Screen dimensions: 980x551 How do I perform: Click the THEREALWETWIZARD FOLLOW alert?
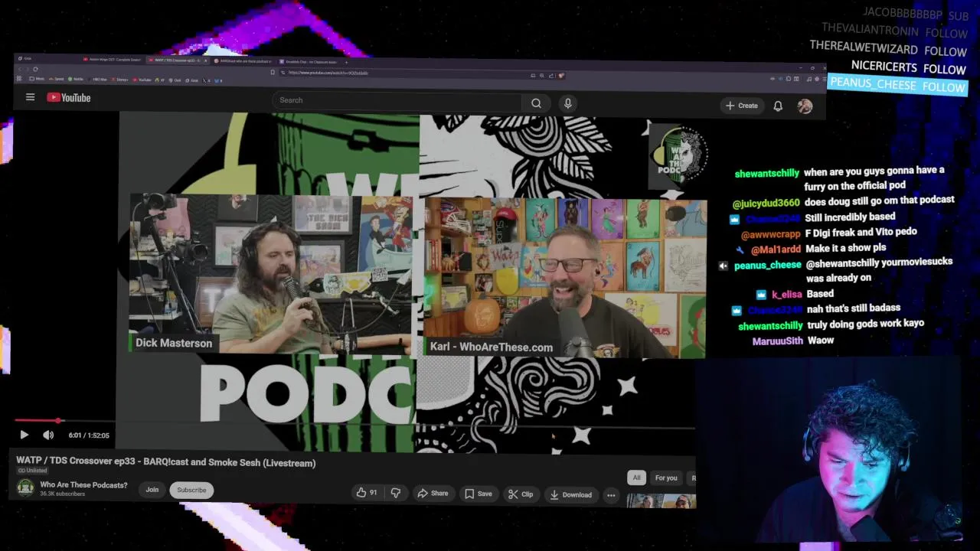[888, 49]
